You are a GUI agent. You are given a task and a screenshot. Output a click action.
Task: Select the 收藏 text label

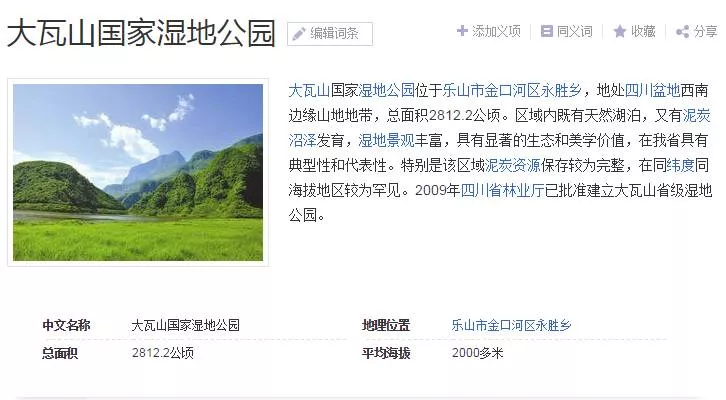643,31
